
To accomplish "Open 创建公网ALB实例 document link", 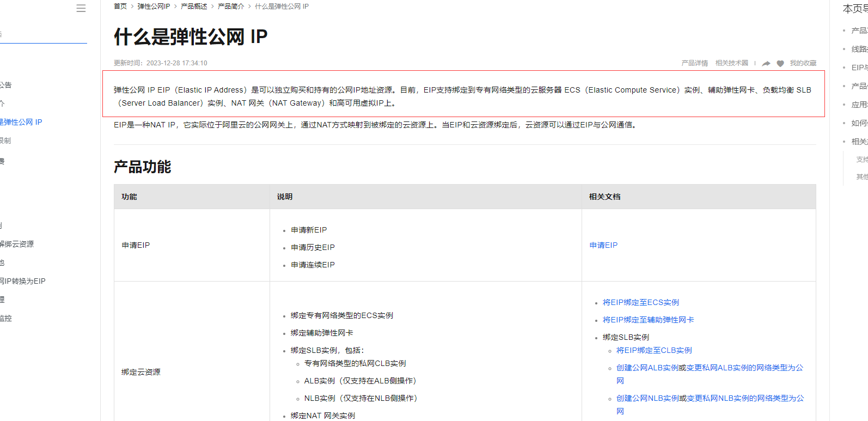I will point(647,368).
